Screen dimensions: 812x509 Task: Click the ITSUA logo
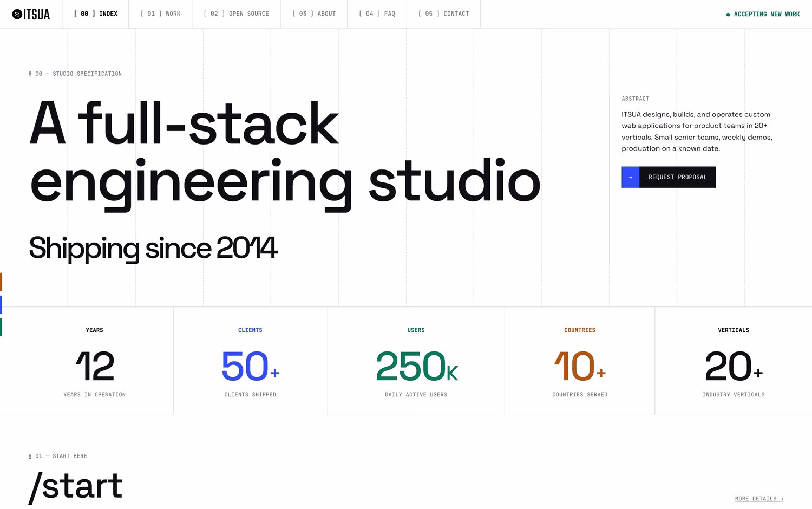[31, 14]
